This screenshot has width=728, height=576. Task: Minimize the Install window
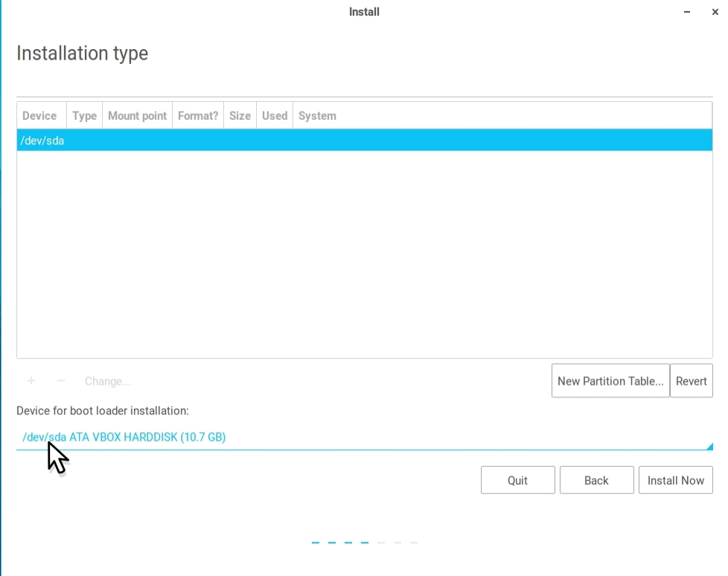[x=686, y=12]
